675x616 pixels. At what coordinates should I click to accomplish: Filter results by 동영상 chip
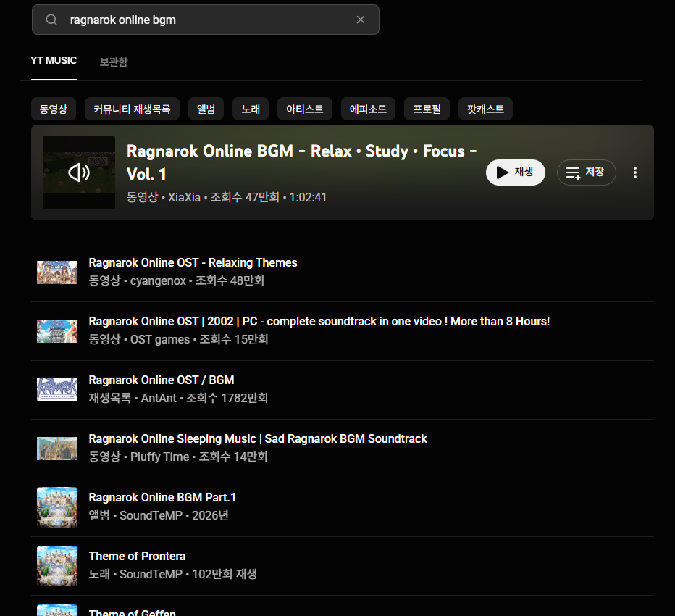pos(54,109)
